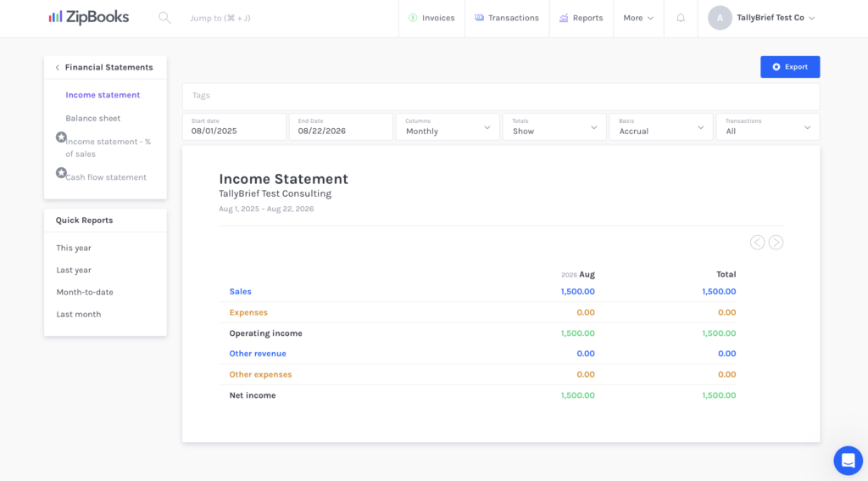Viewport: 868px width, 481px height.
Task: Click the Tags filter field
Action: pyautogui.click(x=501, y=96)
